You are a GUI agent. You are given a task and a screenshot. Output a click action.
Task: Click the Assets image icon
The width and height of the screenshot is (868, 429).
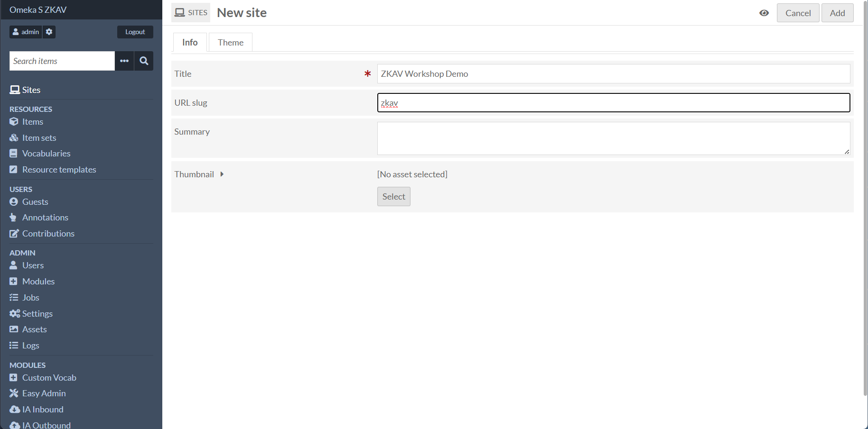pos(14,329)
